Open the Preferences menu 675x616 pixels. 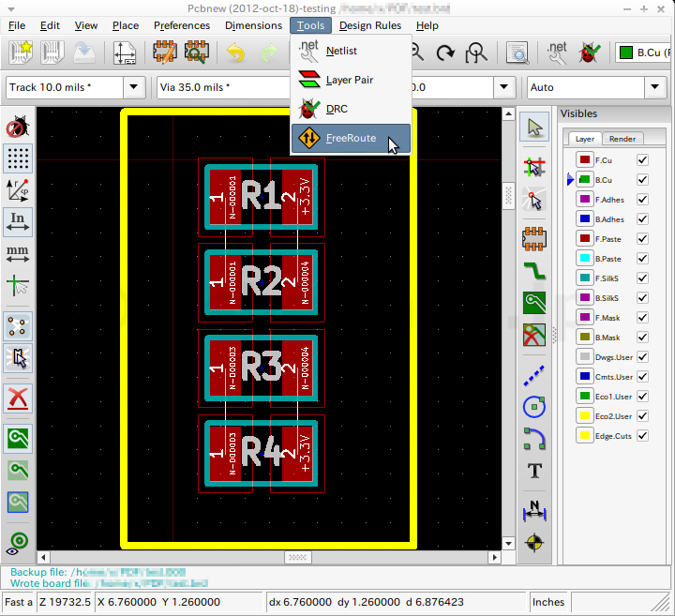point(182,26)
